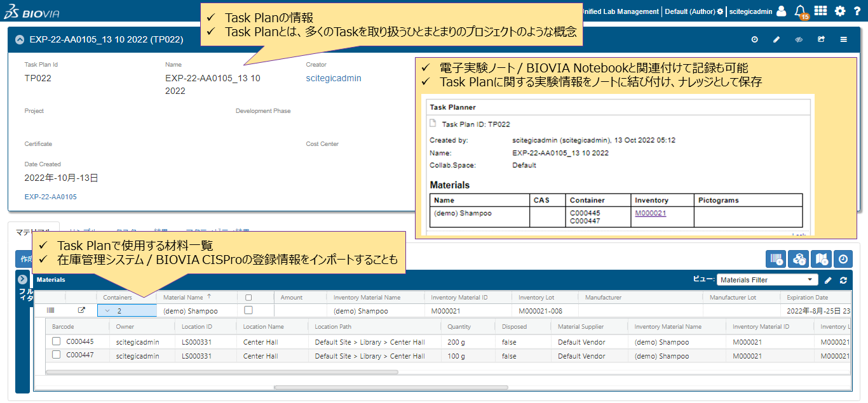Open the scitegicadmin Creator link
868x403 pixels.
334,78
